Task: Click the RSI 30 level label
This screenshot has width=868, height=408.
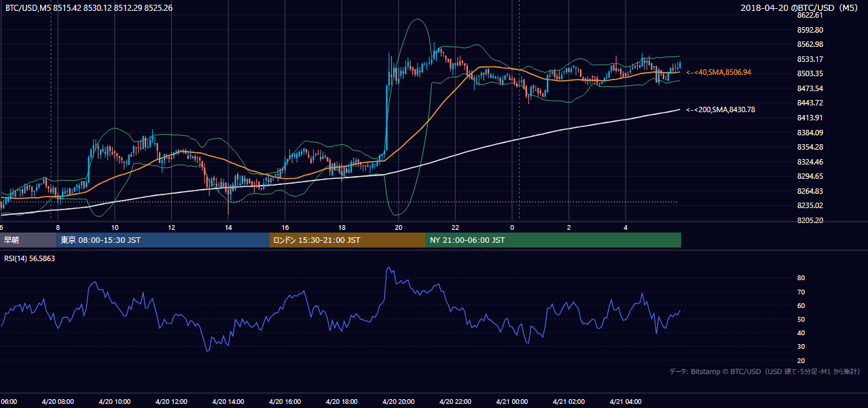Action: (801, 347)
